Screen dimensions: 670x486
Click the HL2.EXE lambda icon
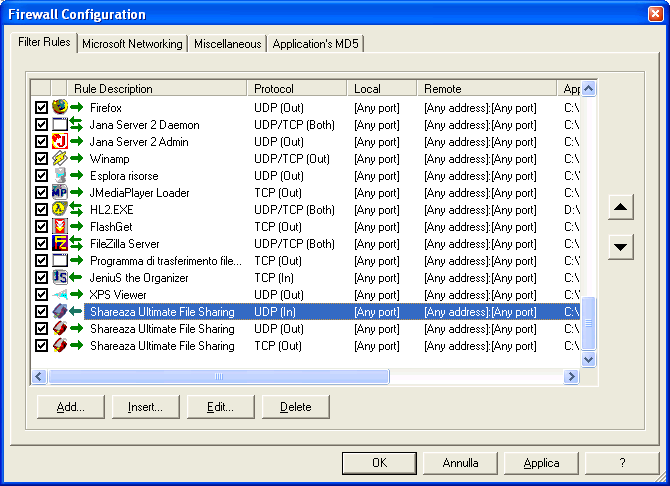(60, 209)
